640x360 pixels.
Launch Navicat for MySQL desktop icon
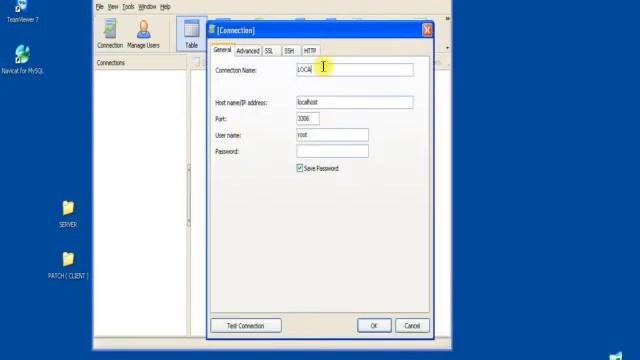[x=22, y=60]
